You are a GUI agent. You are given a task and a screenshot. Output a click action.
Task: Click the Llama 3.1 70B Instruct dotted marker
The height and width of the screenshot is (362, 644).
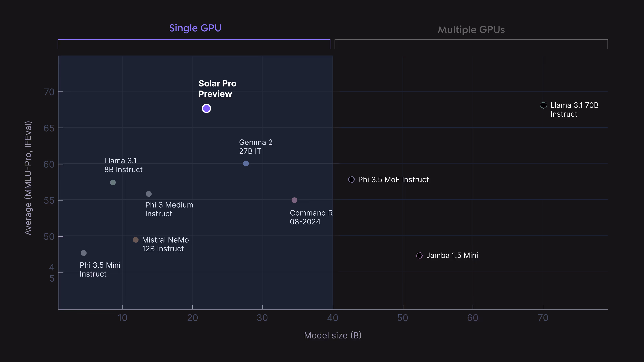click(x=543, y=105)
